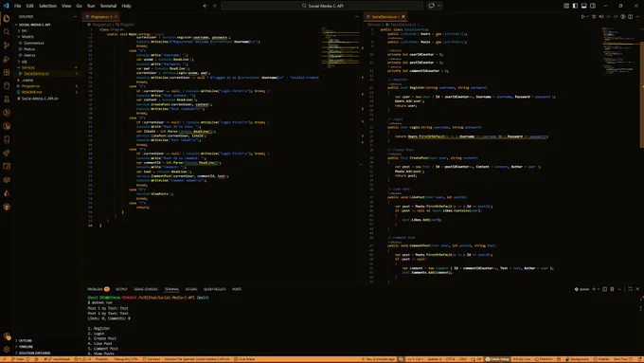The image size is (644, 363).
Task: Open User.cs in the explorer
Action: 29,55
